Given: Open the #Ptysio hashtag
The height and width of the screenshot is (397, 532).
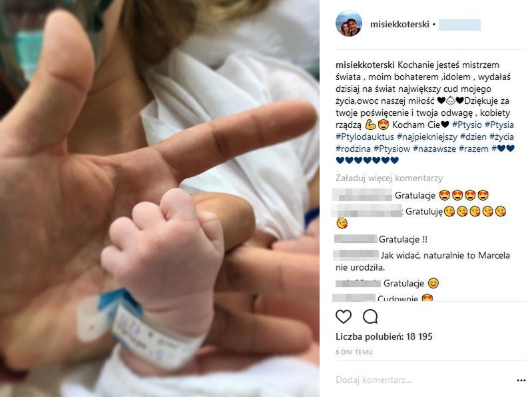Looking at the screenshot, I should click(x=467, y=125).
